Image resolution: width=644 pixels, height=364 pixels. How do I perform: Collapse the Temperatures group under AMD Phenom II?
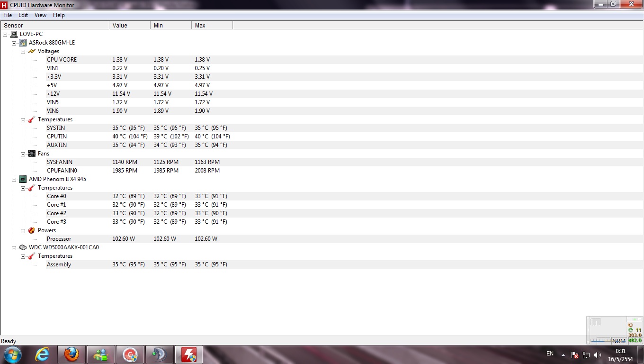(23, 188)
